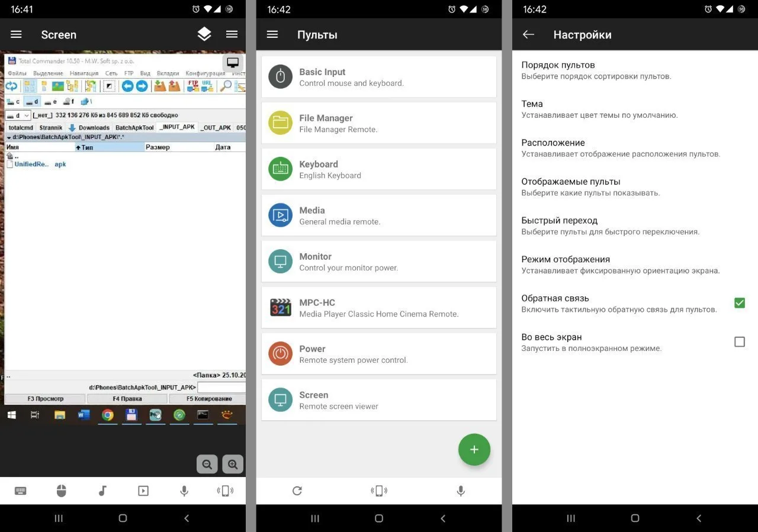
Task: Tap the monitor icon over the remote desktop
Action: pyautogui.click(x=233, y=63)
